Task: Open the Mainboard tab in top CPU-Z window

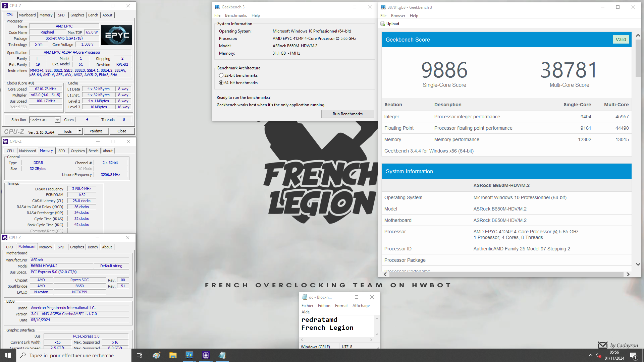Action: point(27,15)
